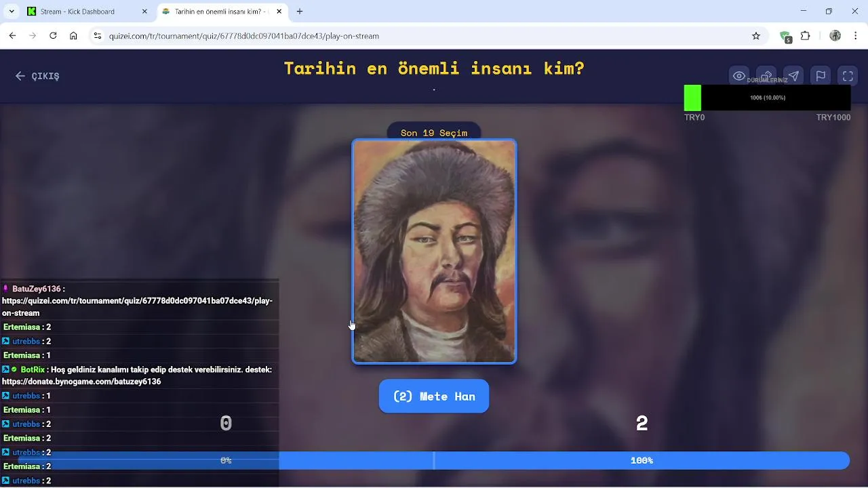The height and width of the screenshot is (488, 868).
Task: Go to the browser home page
Action: (x=73, y=36)
